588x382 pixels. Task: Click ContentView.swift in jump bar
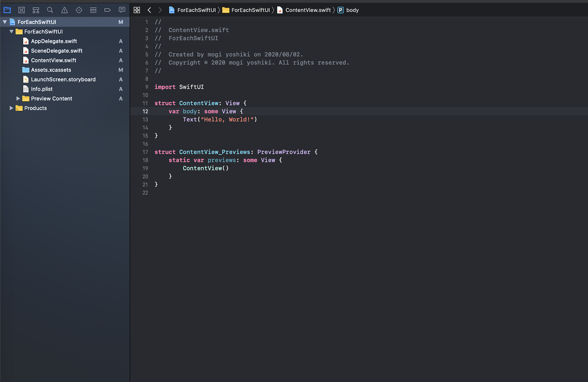click(304, 10)
